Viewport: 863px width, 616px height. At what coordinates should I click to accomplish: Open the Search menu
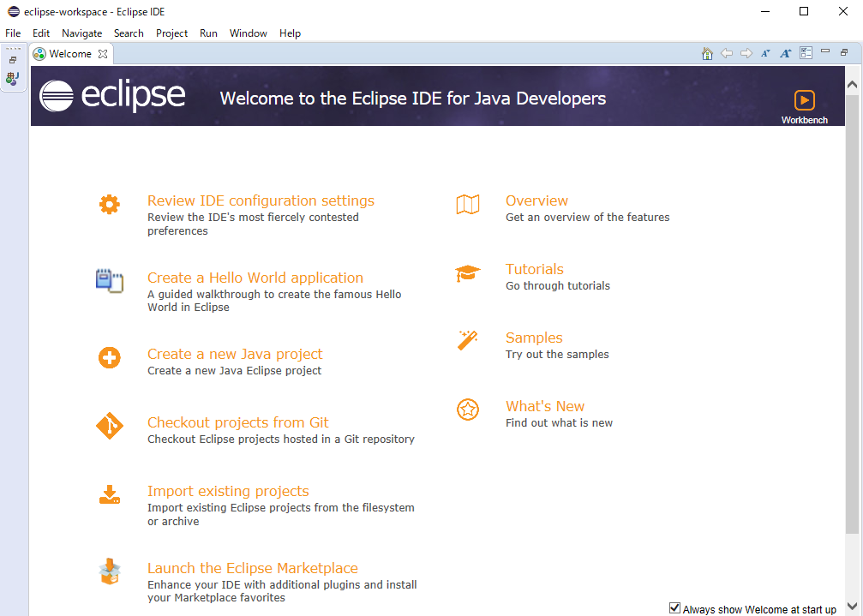pyautogui.click(x=129, y=33)
